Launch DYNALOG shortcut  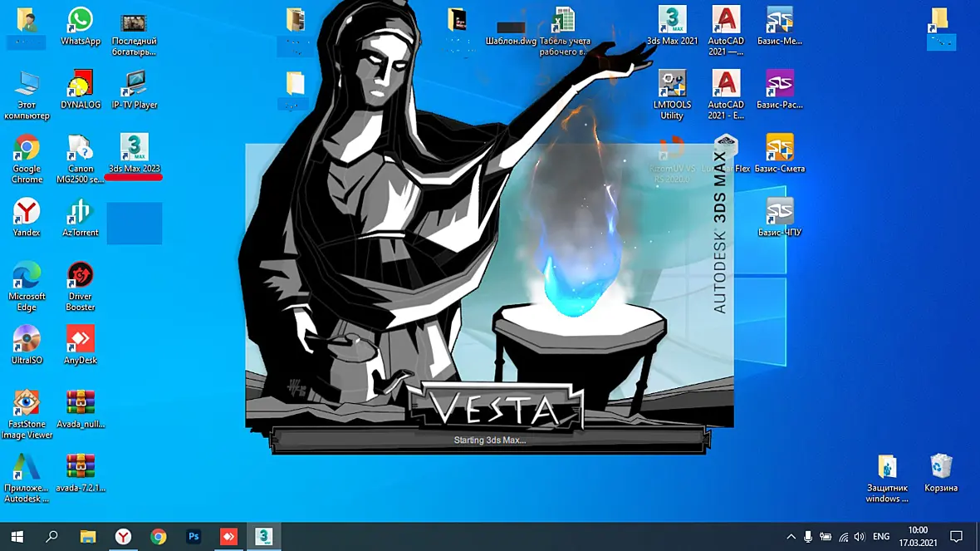[80, 90]
